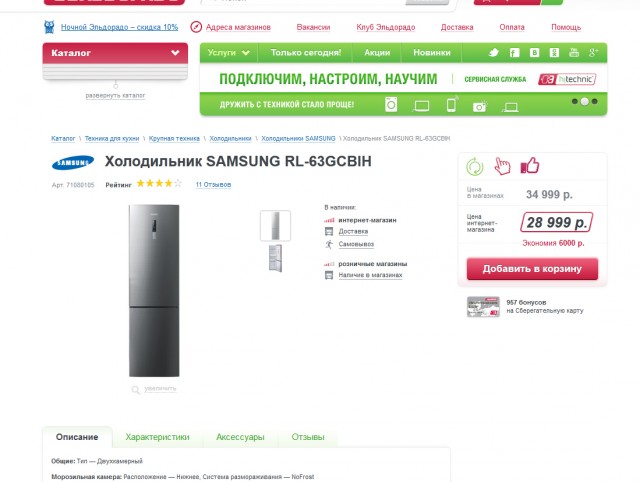
Task: Open the Facebook social page icon
Action: click(514, 53)
